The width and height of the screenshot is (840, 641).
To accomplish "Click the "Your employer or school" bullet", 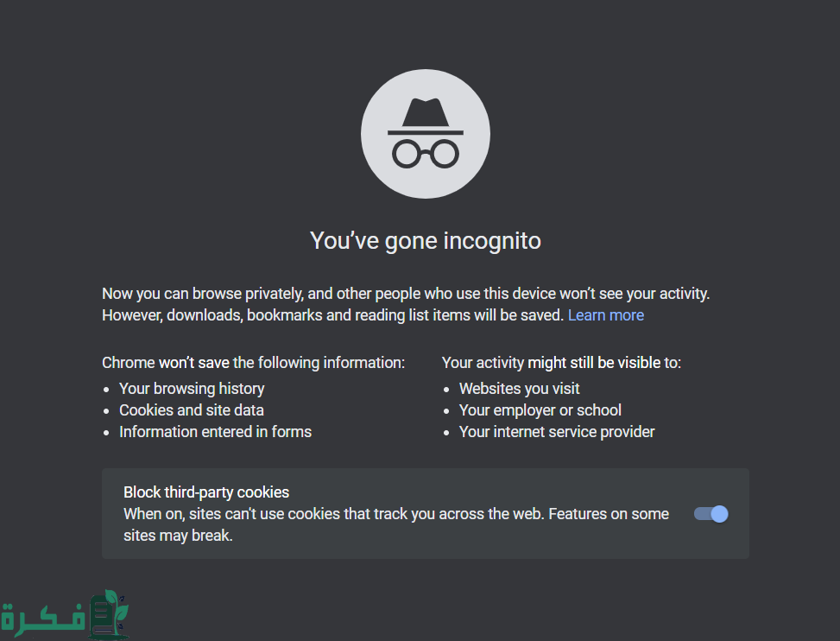I will 540,410.
